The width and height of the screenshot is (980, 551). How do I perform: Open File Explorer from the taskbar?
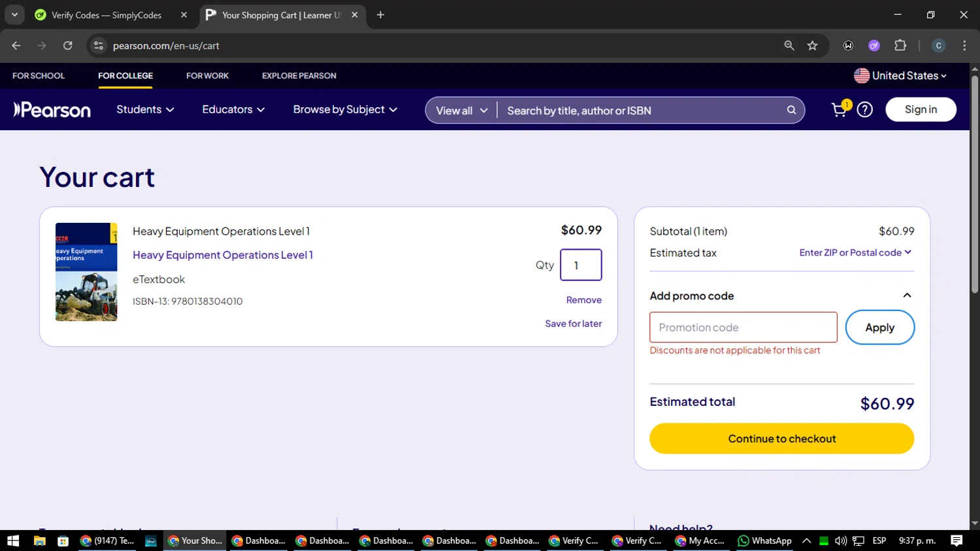[39, 541]
